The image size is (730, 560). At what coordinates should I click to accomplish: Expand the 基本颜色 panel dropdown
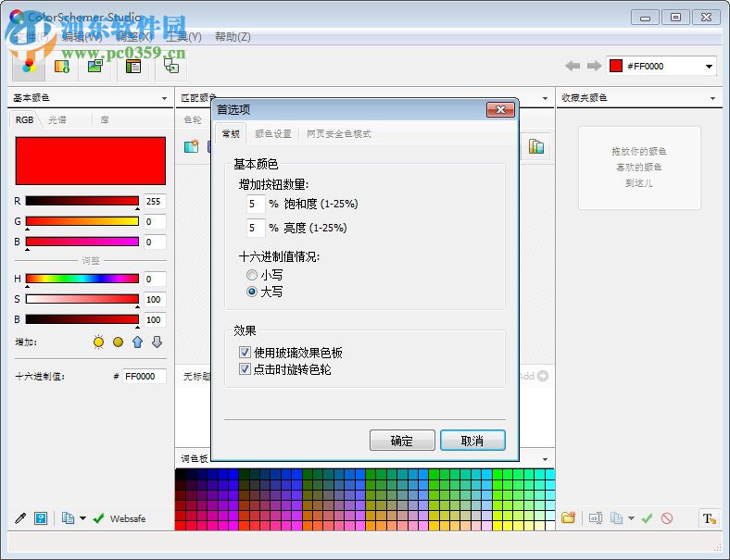[164, 98]
